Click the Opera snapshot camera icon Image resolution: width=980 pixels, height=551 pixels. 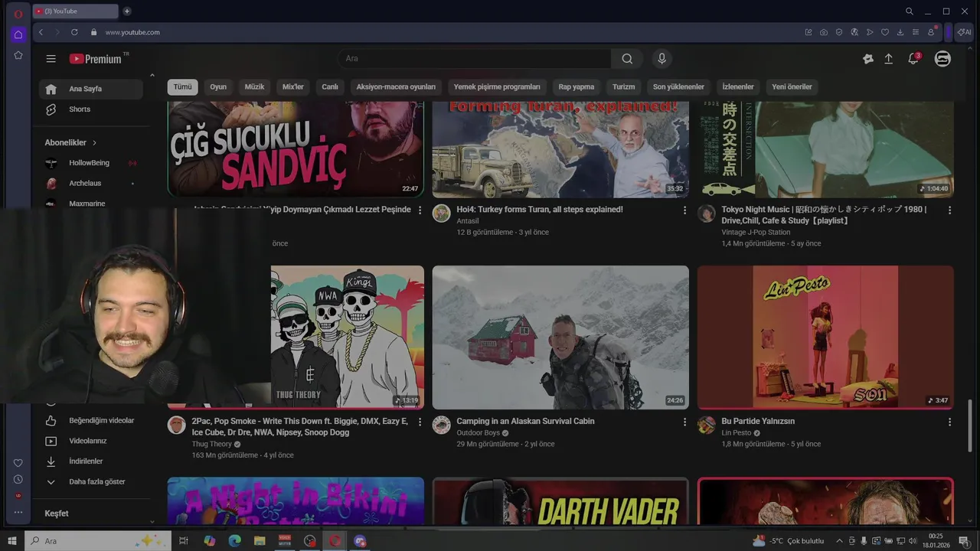[823, 32]
